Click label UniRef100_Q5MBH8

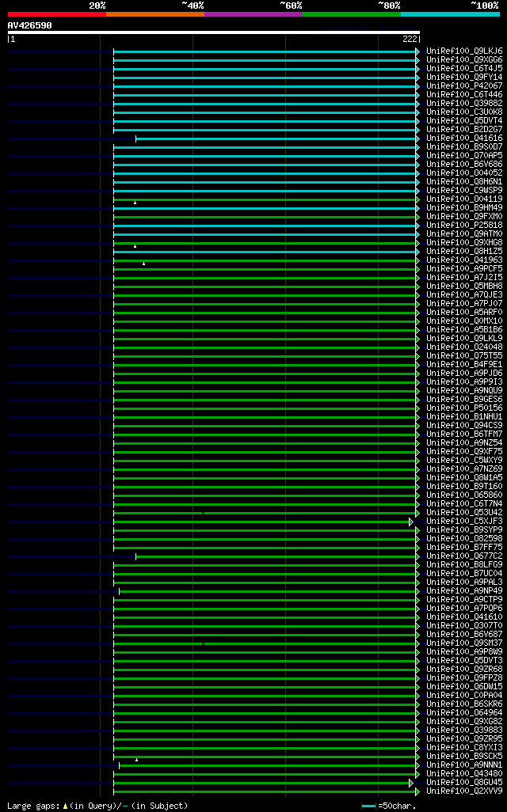[464, 286]
